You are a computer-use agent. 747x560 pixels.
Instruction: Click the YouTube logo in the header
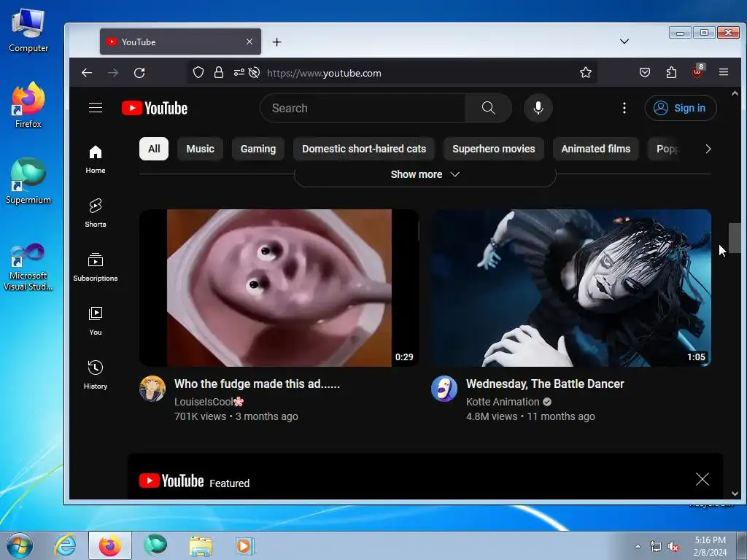point(155,108)
